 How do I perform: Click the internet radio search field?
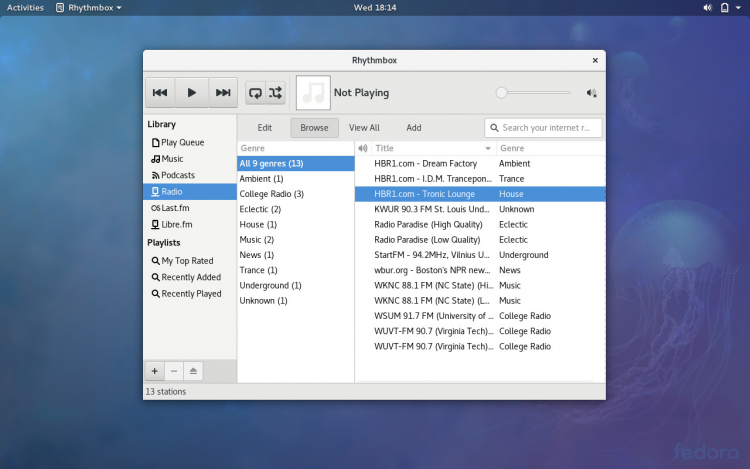[x=550, y=128]
